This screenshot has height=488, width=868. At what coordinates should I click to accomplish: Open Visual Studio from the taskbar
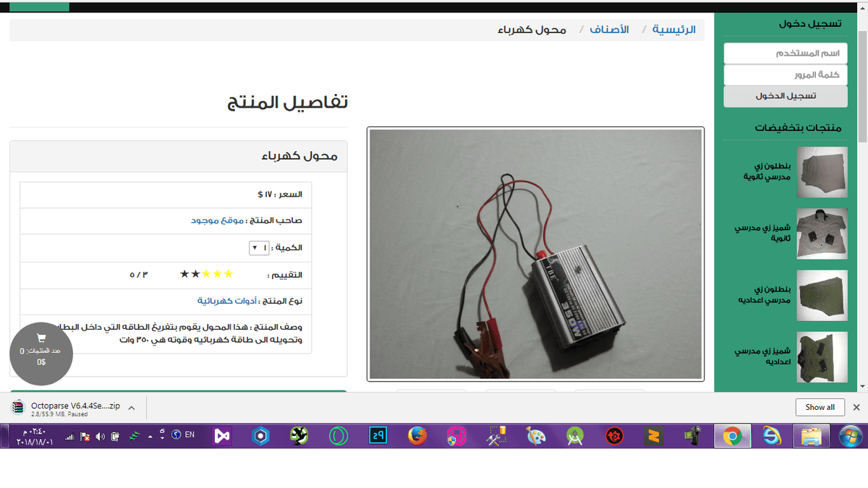[x=222, y=436]
